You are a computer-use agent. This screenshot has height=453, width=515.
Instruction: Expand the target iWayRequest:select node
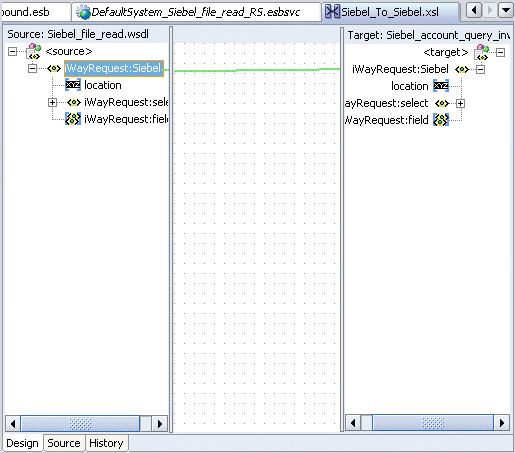click(x=460, y=103)
